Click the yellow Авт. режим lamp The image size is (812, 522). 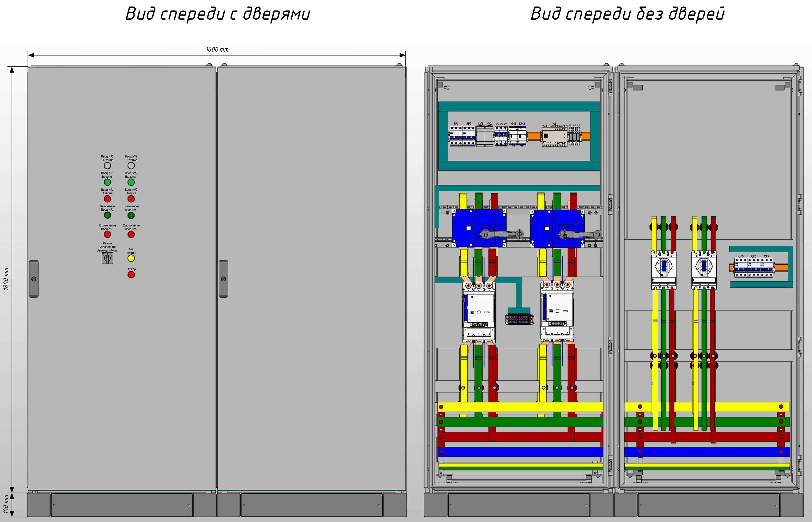[x=131, y=258]
